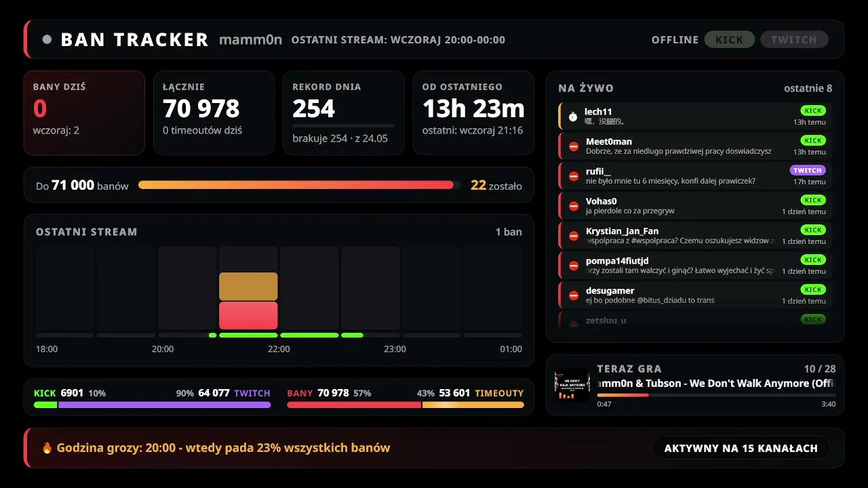The width and height of the screenshot is (868, 488).
Task: Click the Kick versus Twitch split bar
Action: pos(152,405)
